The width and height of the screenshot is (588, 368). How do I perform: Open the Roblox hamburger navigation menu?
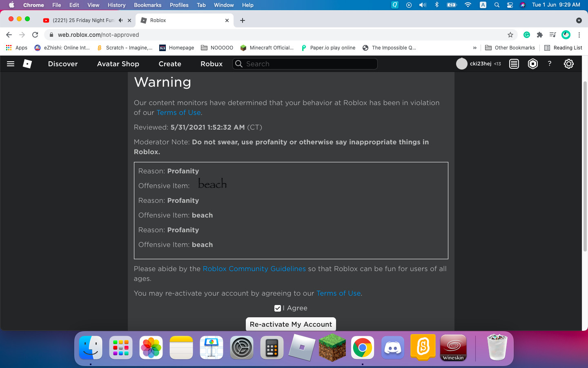11,64
